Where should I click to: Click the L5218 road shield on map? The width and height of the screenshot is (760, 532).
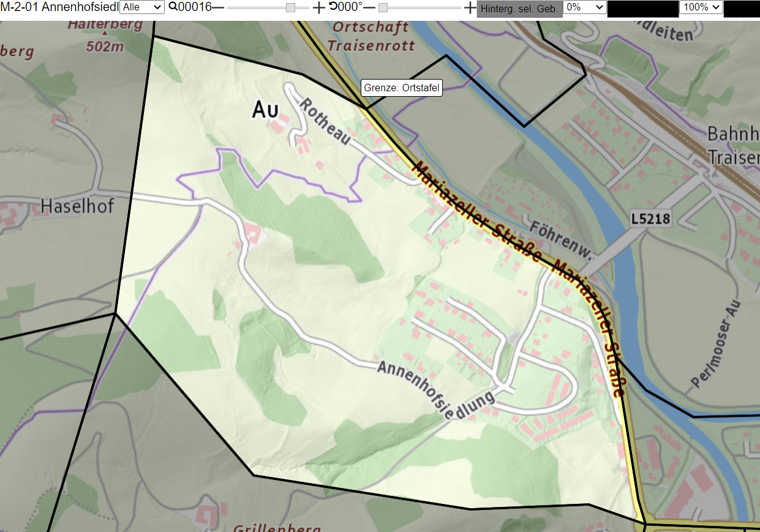click(x=651, y=218)
